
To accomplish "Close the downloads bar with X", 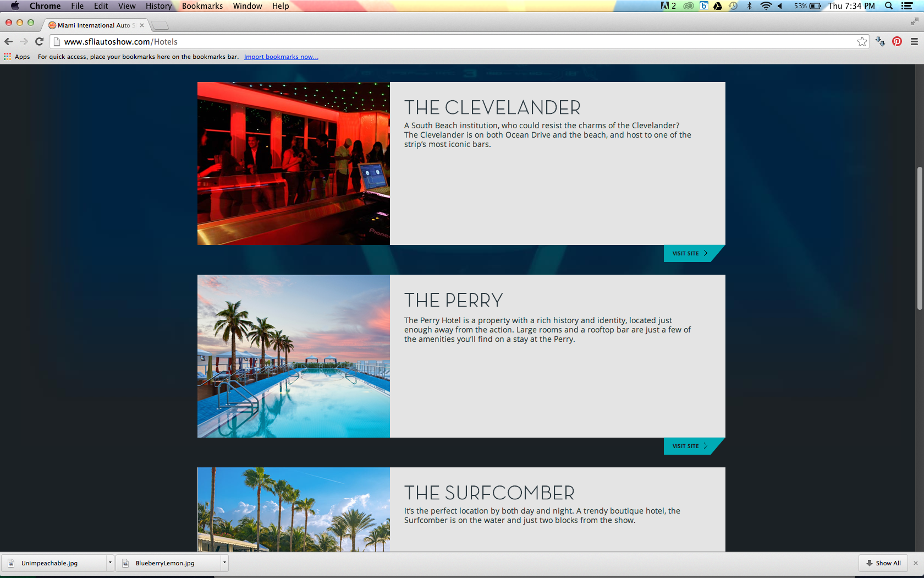I will pyautogui.click(x=916, y=563).
